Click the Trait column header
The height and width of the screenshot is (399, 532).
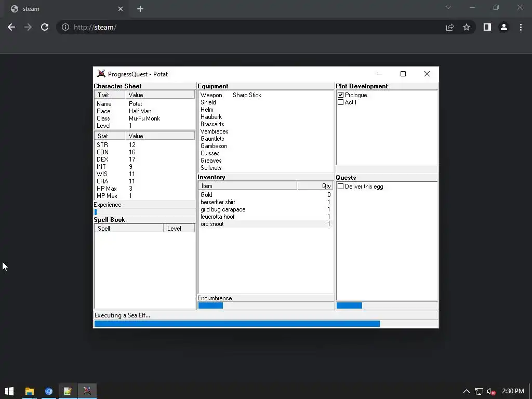click(110, 95)
